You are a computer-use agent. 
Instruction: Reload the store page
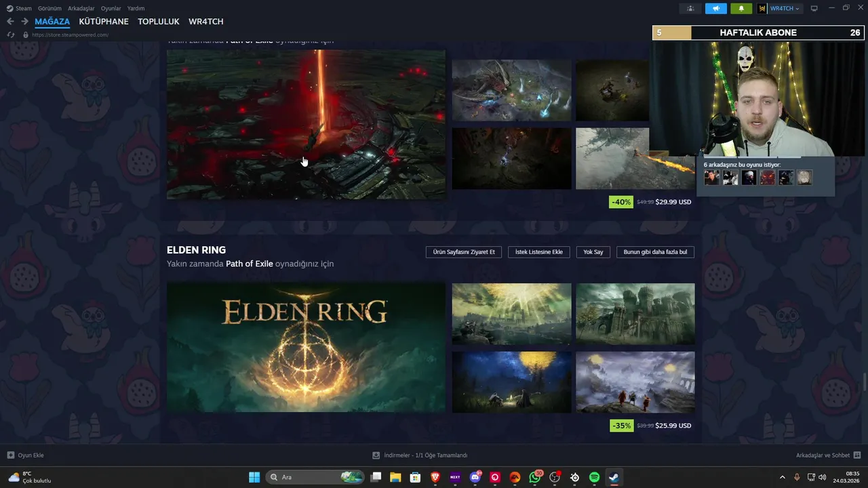coord(10,35)
